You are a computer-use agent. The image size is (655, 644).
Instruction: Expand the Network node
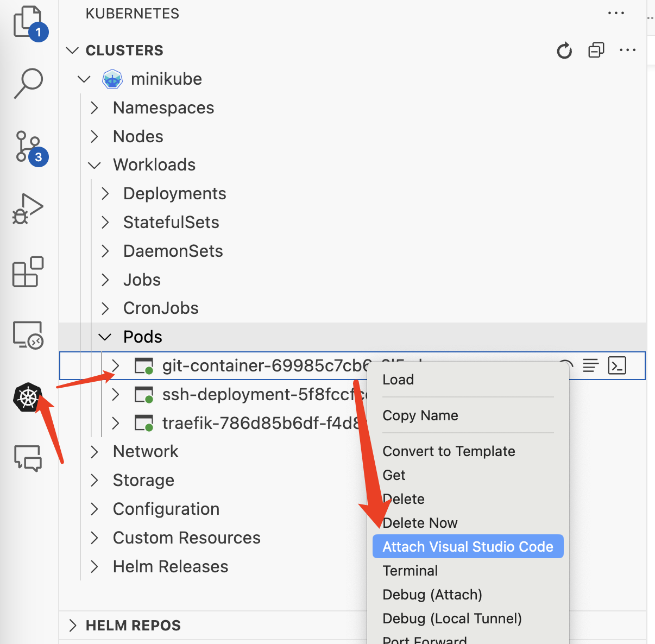95,452
